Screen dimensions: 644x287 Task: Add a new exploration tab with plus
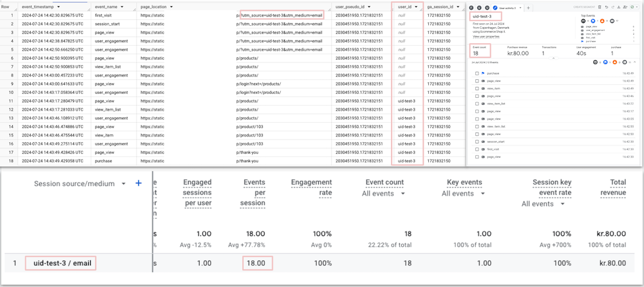click(x=528, y=8)
